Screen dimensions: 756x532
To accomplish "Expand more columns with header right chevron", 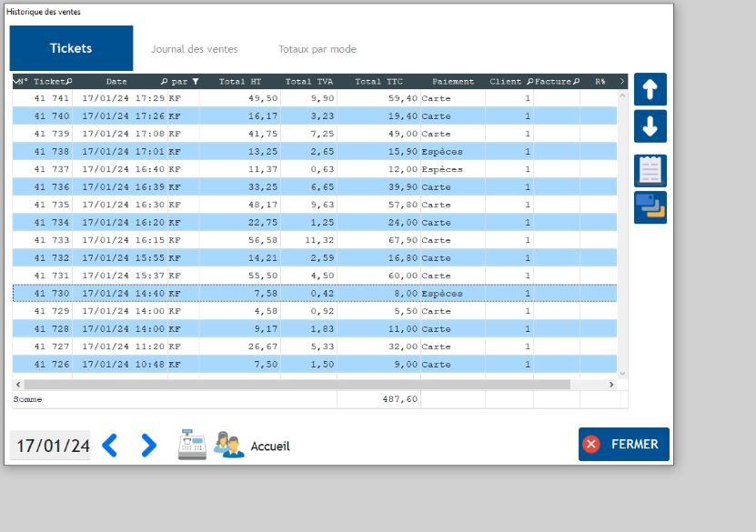I will click(x=621, y=82).
